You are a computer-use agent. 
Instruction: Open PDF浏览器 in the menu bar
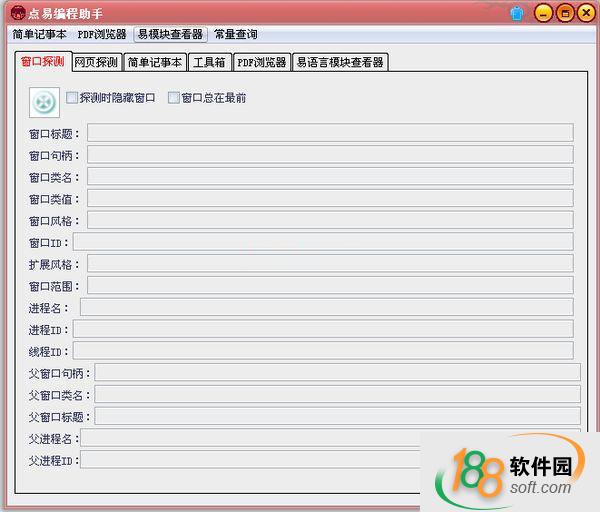pyautogui.click(x=102, y=34)
